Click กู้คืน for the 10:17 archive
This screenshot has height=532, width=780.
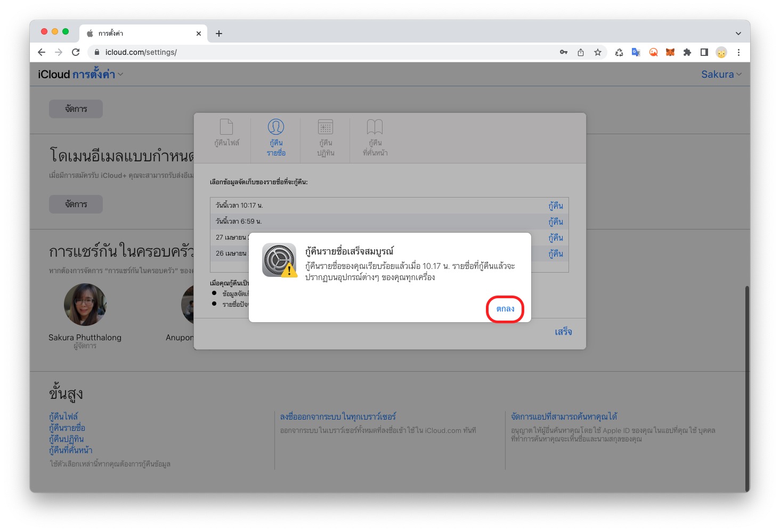click(555, 206)
